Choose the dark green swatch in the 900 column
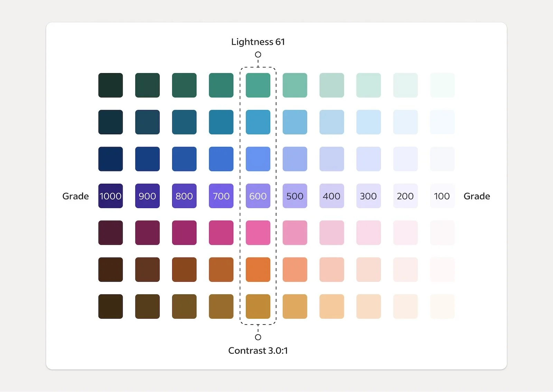Screen dimensions: 553x392 [148, 85]
